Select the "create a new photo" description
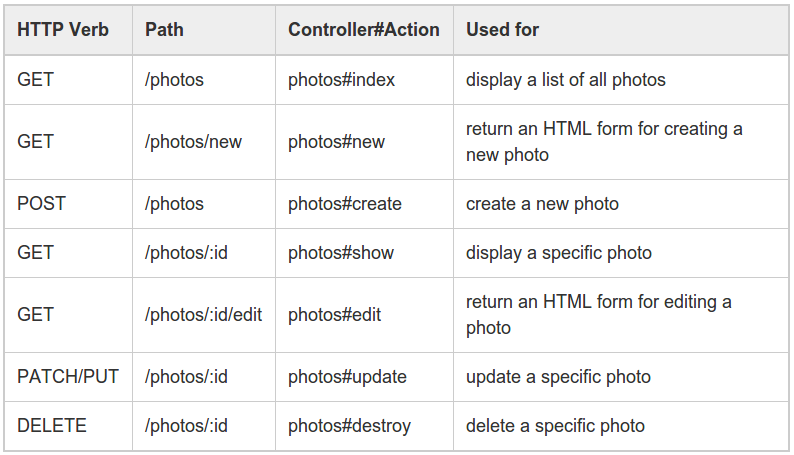Screen dimensions: 794x455 (x=542, y=204)
